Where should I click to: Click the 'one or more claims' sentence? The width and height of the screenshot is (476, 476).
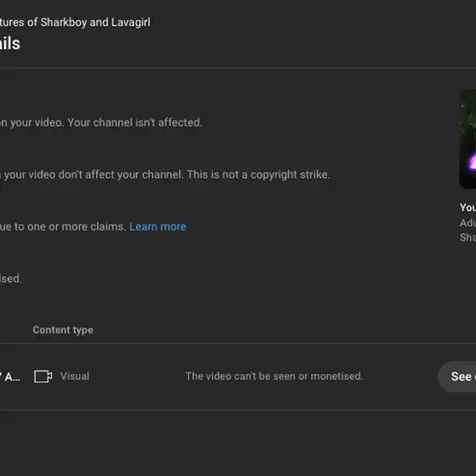click(x=63, y=227)
